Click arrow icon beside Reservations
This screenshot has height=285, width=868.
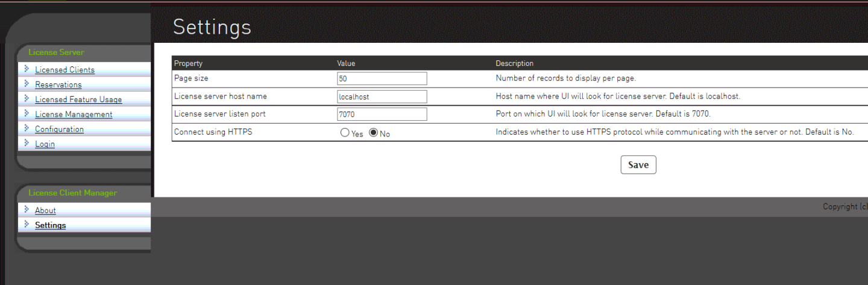tap(27, 84)
